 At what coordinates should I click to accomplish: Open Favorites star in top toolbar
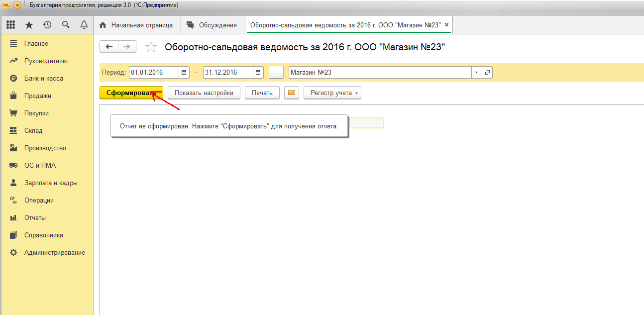pos(29,25)
